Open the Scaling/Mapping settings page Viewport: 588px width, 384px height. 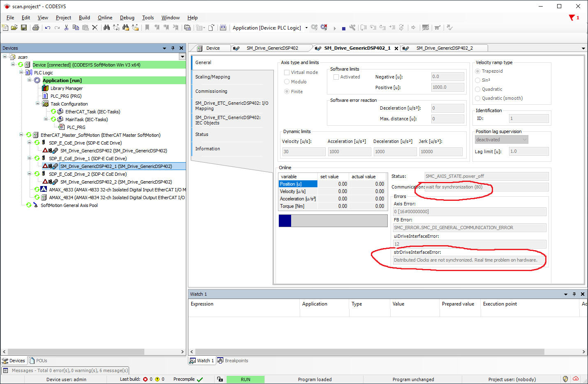[x=213, y=77]
